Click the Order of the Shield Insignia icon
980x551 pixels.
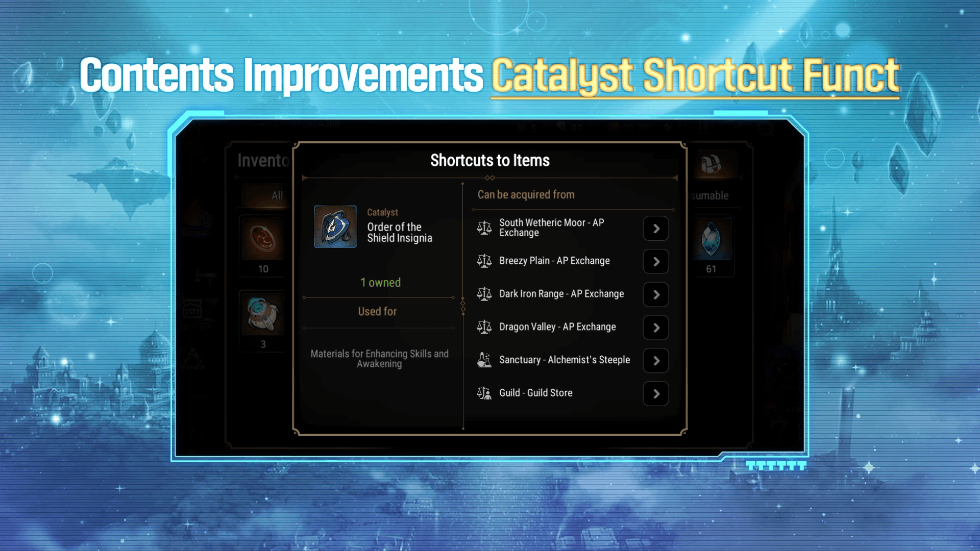(335, 226)
